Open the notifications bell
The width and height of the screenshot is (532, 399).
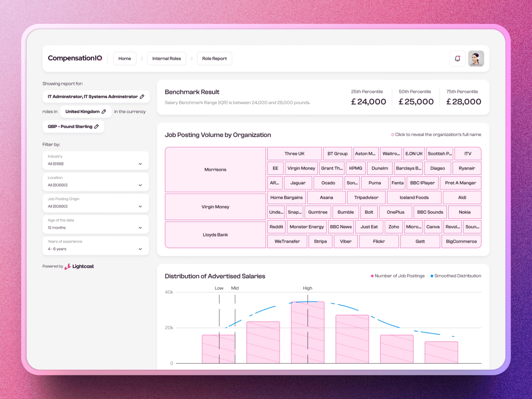457,58
